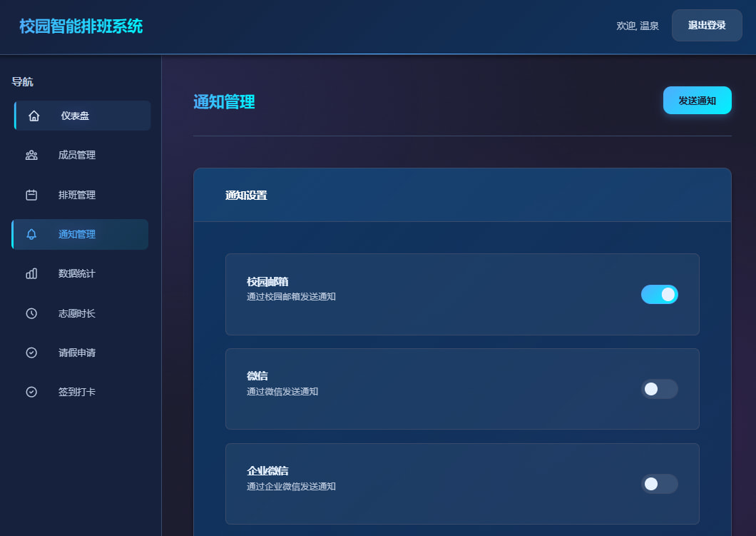The width and height of the screenshot is (756, 536).
Task: Go to 成员管理 in the sidebar
Action: (77, 156)
